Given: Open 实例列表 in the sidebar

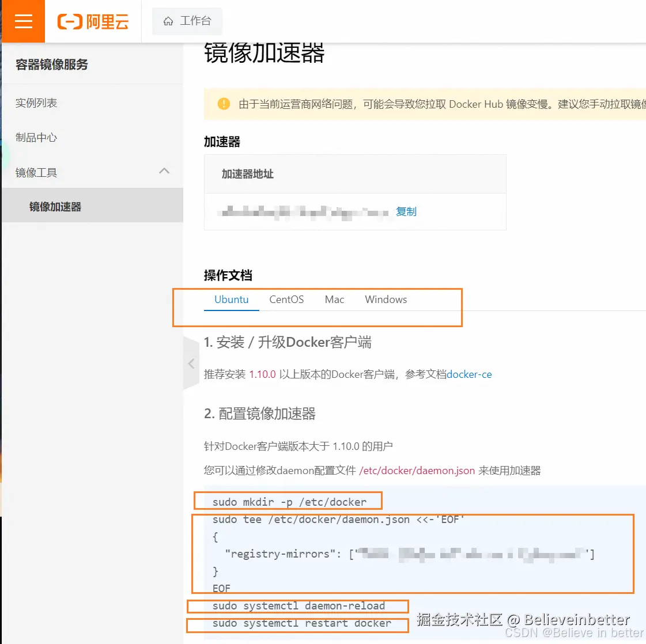Looking at the screenshot, I should click(x=36, y=103).
